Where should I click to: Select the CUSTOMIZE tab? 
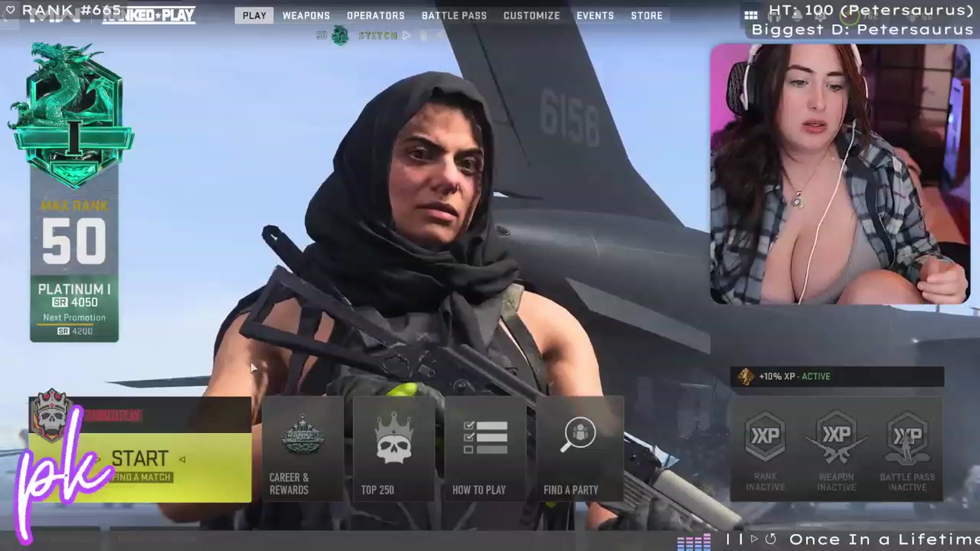point(531,16)
